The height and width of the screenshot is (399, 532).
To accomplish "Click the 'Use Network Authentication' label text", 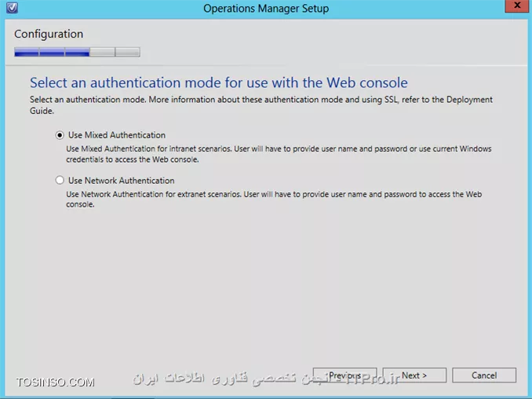I will coord(121,181).
